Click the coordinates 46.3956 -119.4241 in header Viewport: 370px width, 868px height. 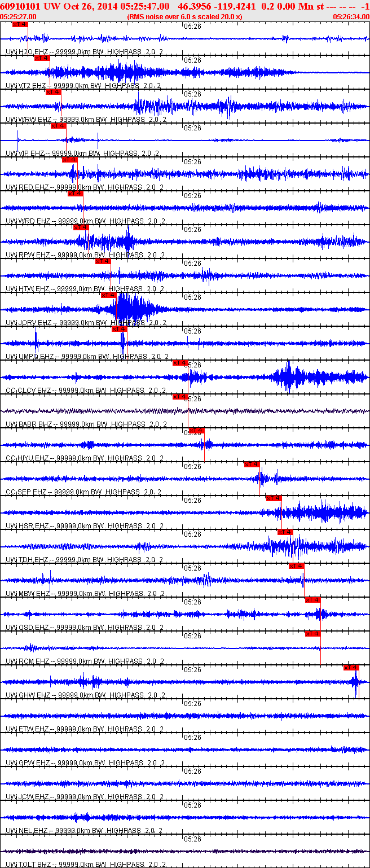click(x=216, y=6)
